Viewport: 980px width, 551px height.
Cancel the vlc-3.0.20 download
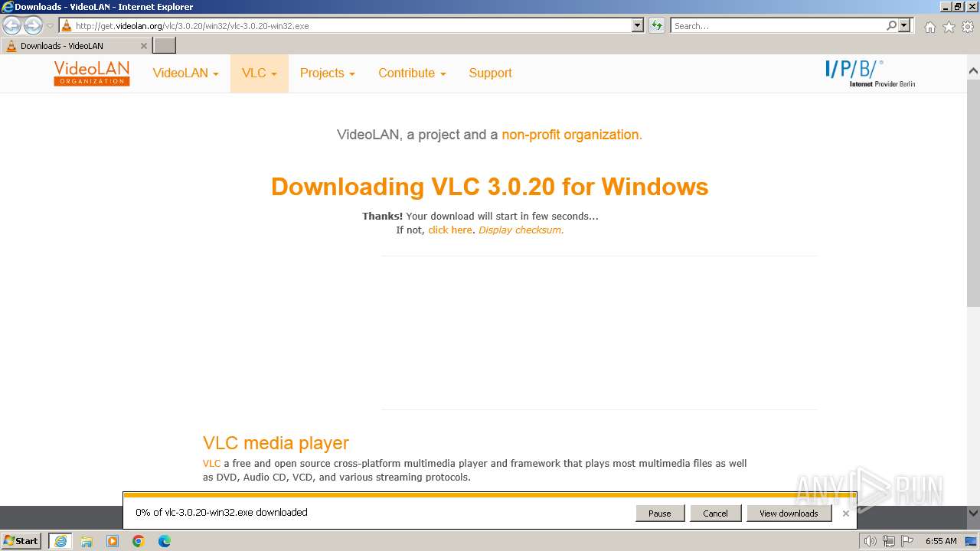(715, 514)
